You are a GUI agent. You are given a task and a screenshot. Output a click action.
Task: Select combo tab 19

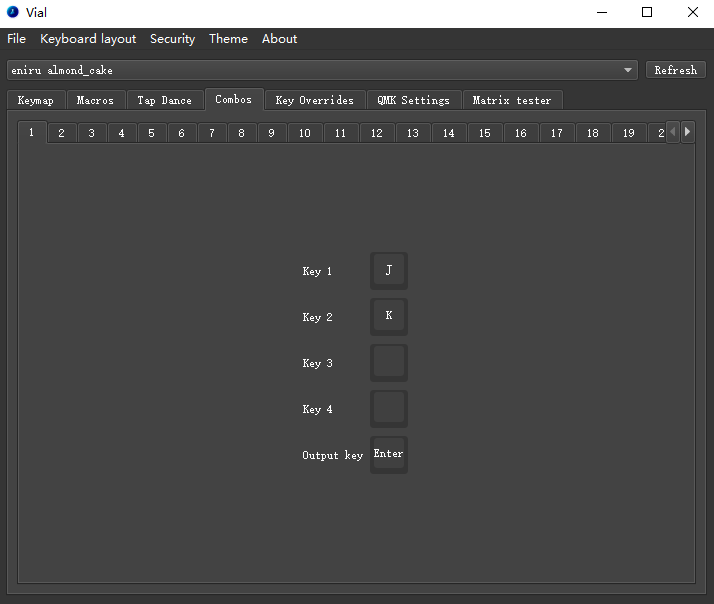click(629, 133)
